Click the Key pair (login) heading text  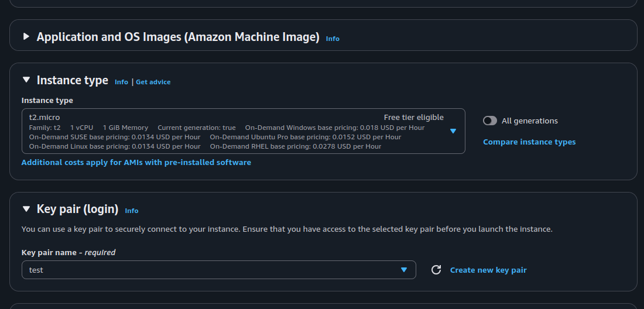point(78,209)
